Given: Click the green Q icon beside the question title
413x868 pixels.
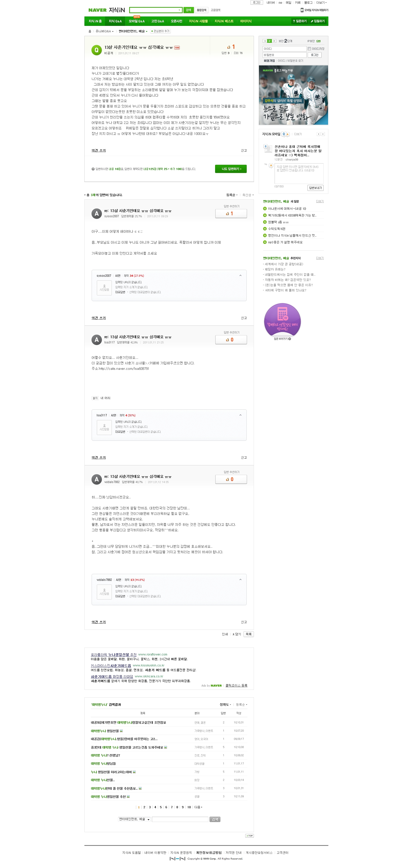Looking at the screenshot, I should [x=96, y=50].
